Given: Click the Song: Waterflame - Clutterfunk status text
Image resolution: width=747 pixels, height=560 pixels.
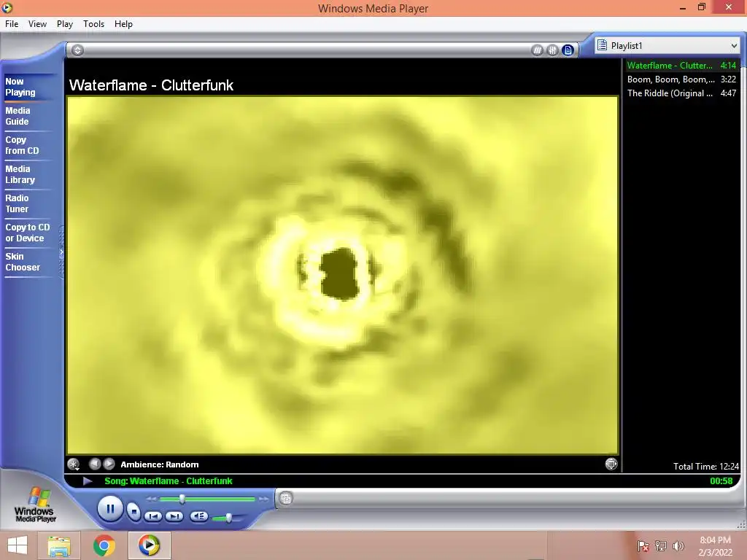Looking at the screenshot, I should pyautogui.click(x=169, y=481).
